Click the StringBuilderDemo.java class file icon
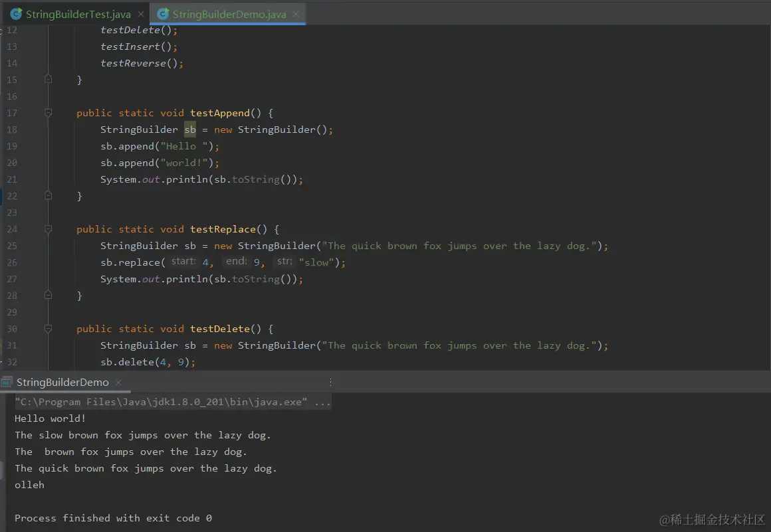Image resolution: width=771 pixels, height=532 pixels. point(163,14)
